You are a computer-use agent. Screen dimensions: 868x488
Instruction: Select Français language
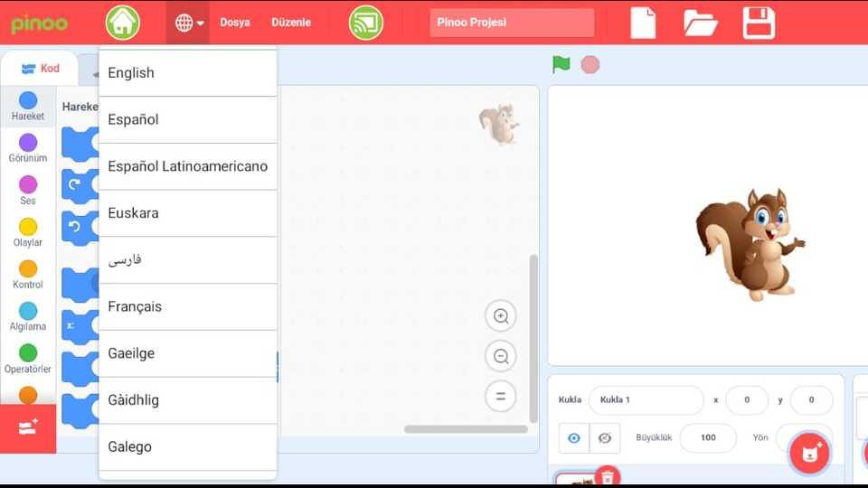(x=188, y=307)
